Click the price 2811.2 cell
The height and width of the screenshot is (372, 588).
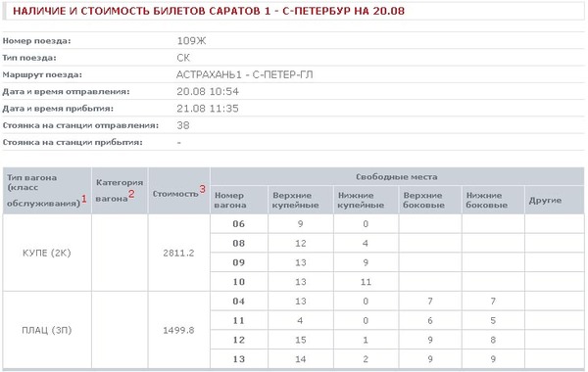179,253
